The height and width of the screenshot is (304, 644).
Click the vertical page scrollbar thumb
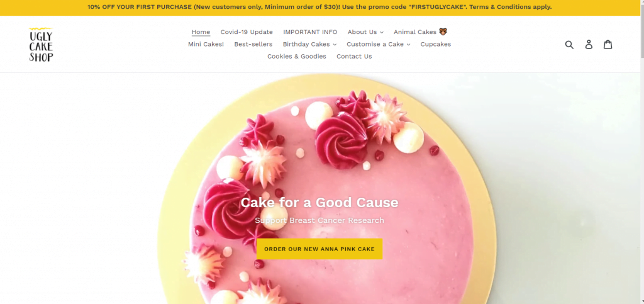click(642, 31)
